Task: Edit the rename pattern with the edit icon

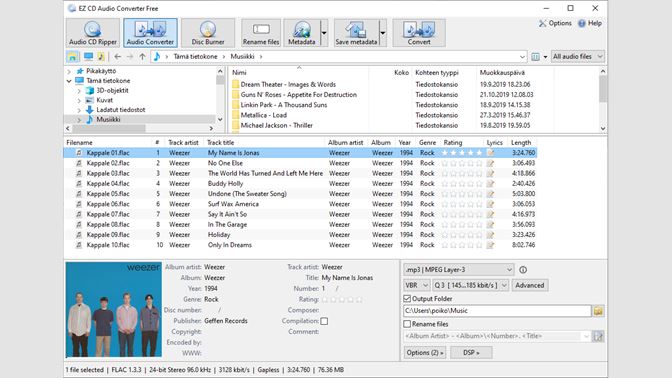Action: click(598, 336)
